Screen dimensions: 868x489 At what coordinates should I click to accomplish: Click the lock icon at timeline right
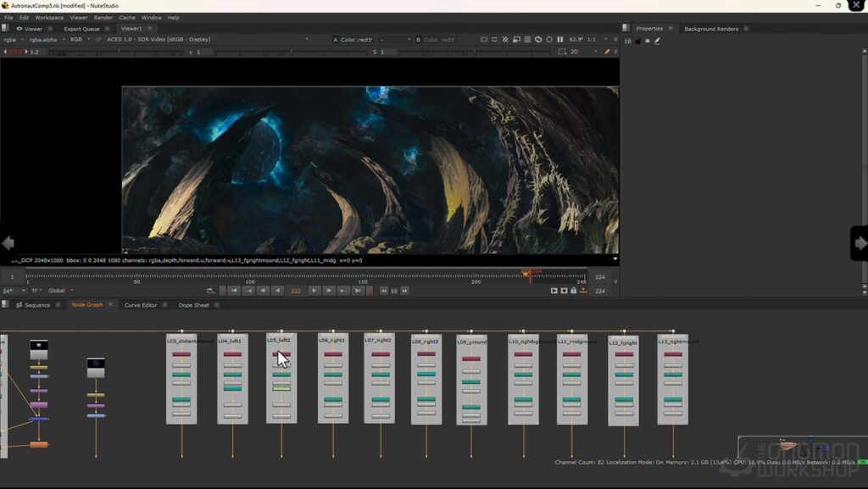click(574, 291)
